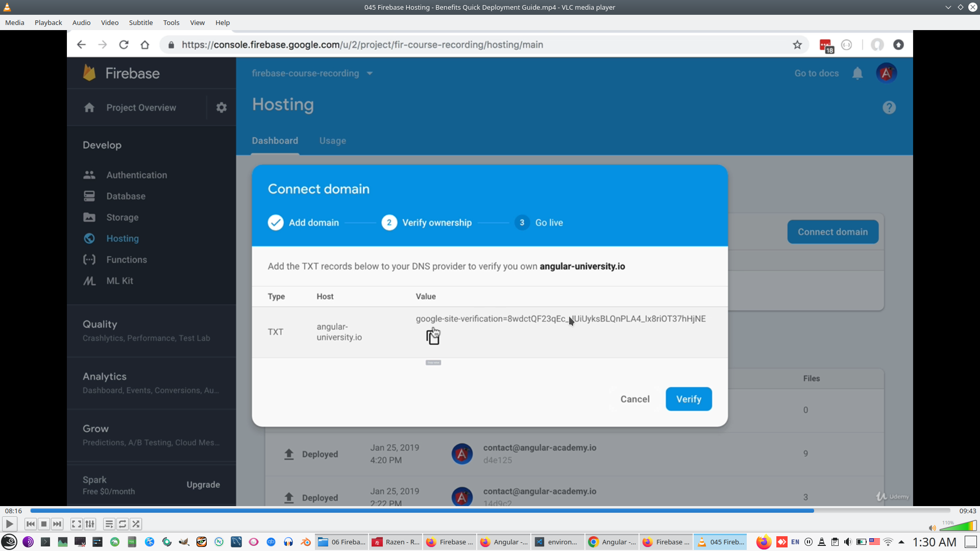980x551 pixels.
Task: Open the Media menu
Action: 14,22
